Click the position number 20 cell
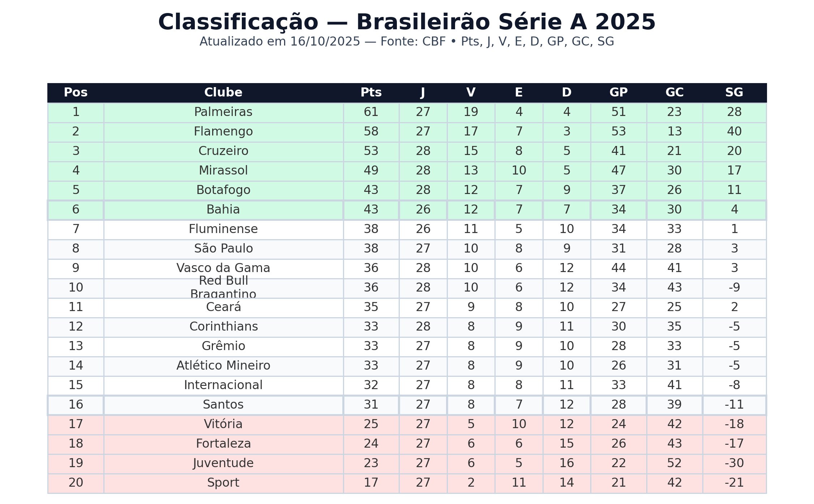Screen dimensions: 814x504 click(x=76, y=483)
